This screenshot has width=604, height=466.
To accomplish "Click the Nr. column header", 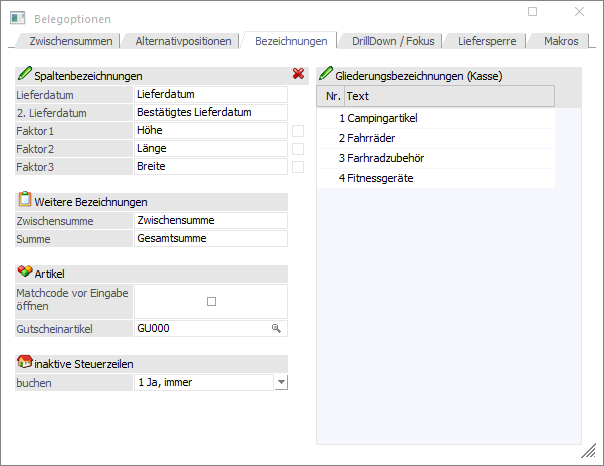I will pos(331,96).
